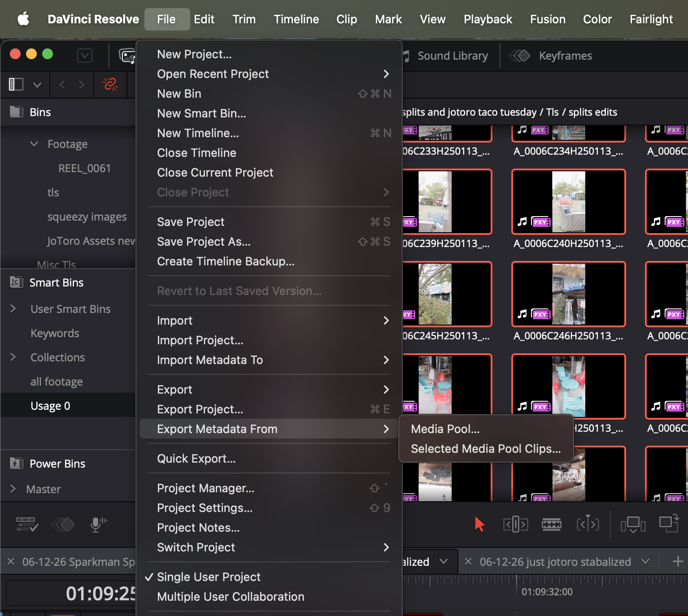Image resolution: width=688 pixels, height=616 pixels.
Task: Select the all footage smart bin
Action: [x=57, y=382]
